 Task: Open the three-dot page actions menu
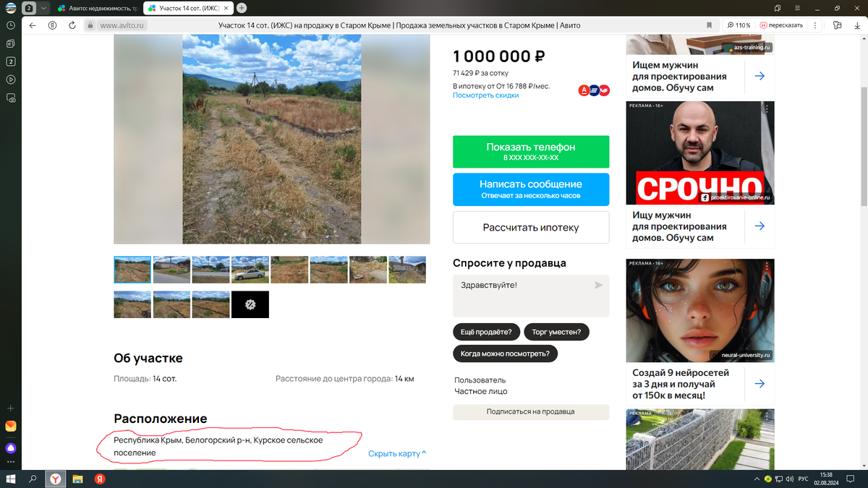pos(815,25)
